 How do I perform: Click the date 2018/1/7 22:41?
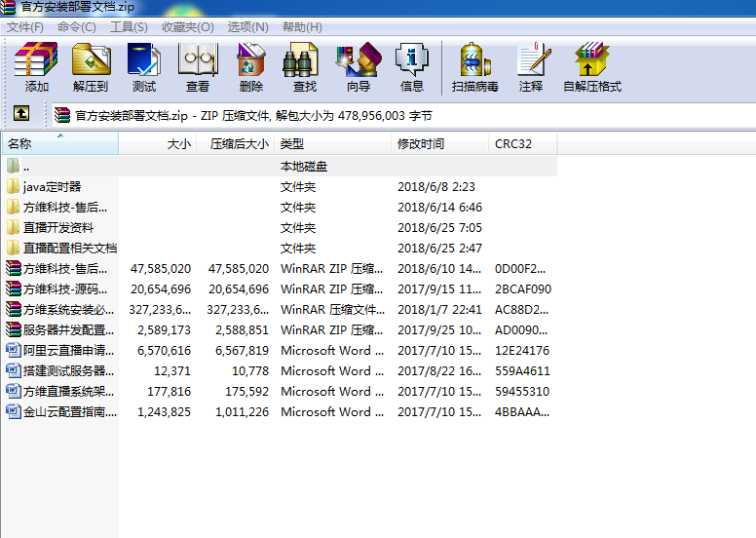(439, 309)
